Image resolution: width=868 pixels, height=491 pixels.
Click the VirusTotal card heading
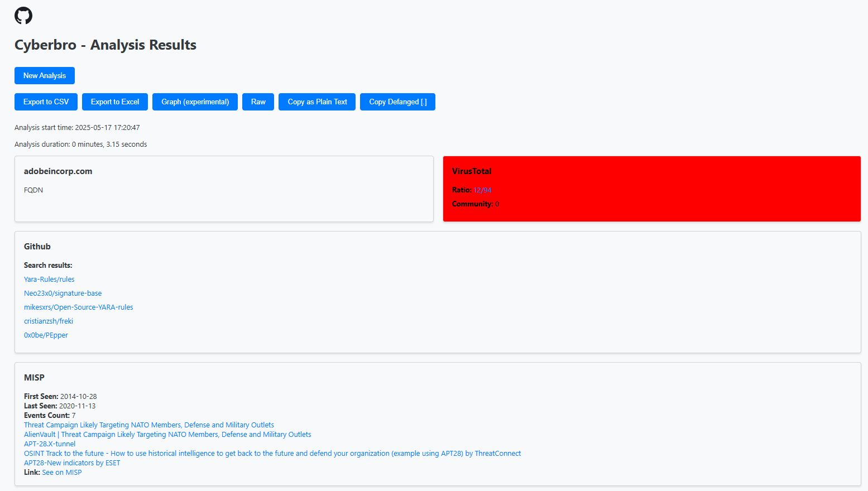point(472,171)
